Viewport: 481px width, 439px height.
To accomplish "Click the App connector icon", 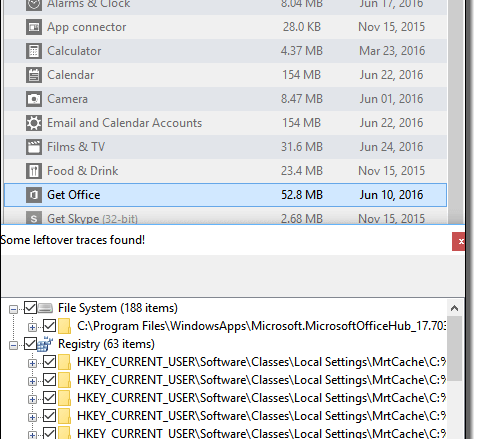I will (x=34, y=27).
